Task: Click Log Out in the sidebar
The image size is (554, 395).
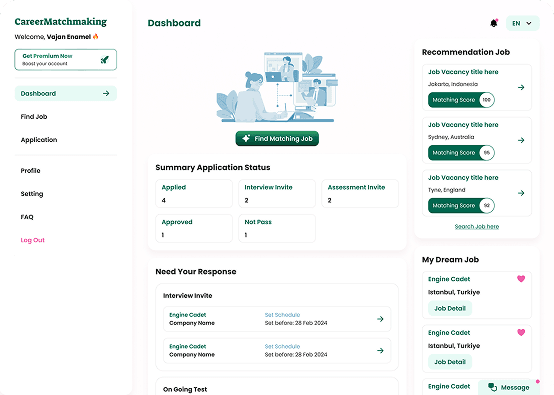Action: tap(33, 240)
